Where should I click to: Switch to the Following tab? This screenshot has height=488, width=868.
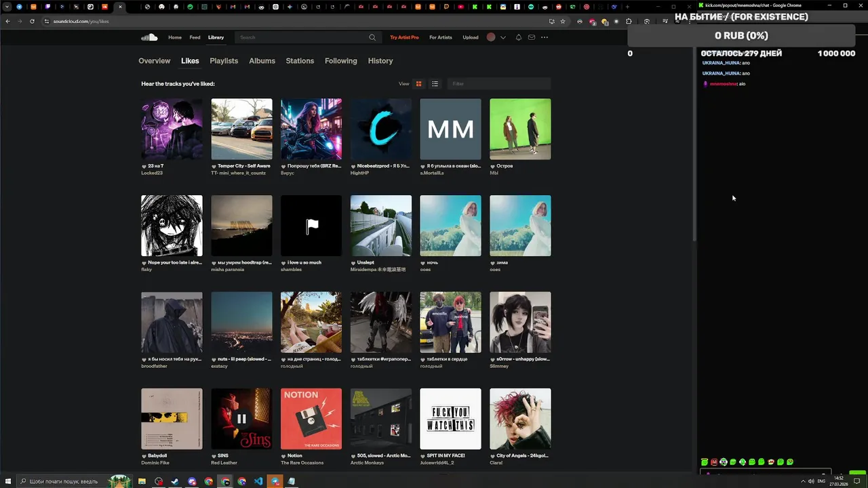click(x=341, y=61)
